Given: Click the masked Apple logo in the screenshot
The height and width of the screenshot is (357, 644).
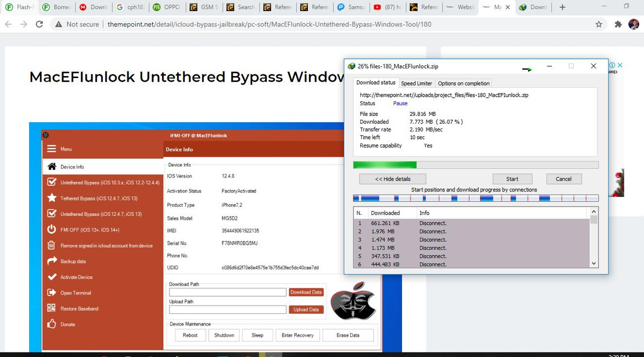Looking at the screenshot, I should coord(353,301).
